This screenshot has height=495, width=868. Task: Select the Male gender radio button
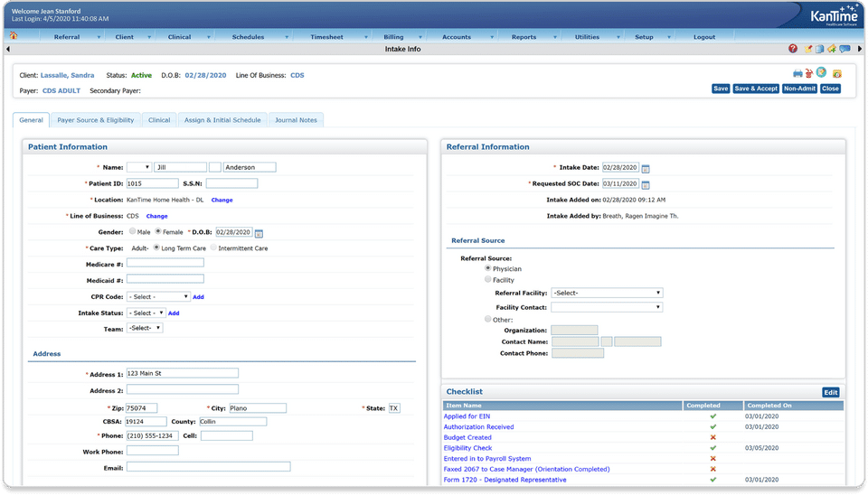click(132, 231)
